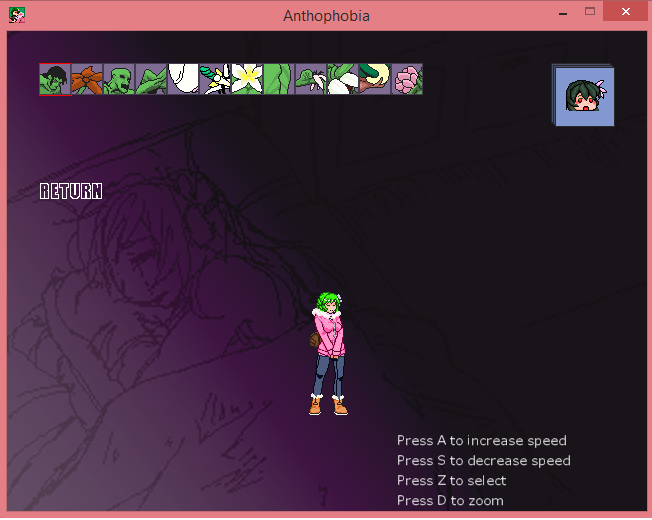The height and width of the screenshot is (520, 652).
Task: Click the heroine portrait card
Action: (585, 97)
